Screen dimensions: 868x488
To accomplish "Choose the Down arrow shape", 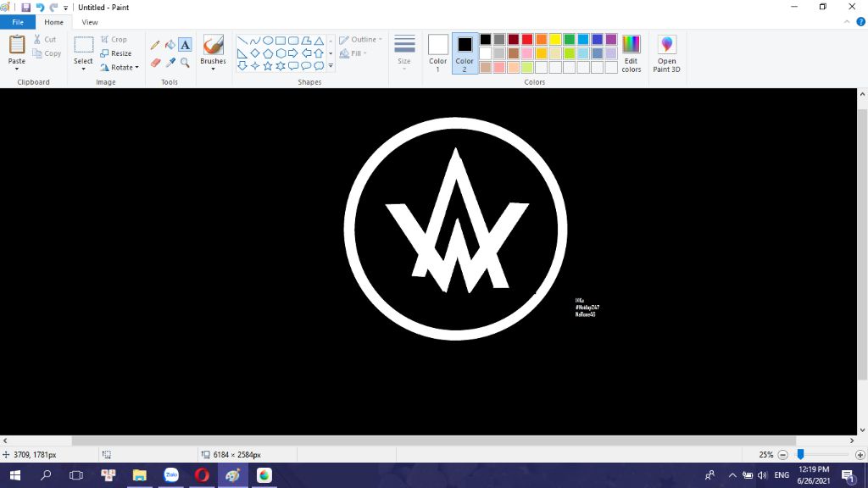I will [242, 66].
